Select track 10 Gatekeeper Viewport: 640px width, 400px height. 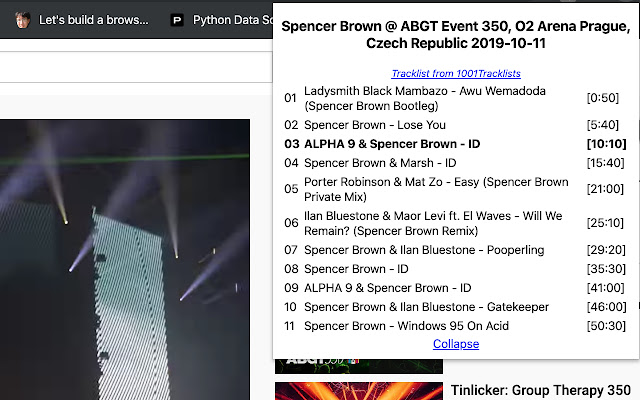point(426,307)
